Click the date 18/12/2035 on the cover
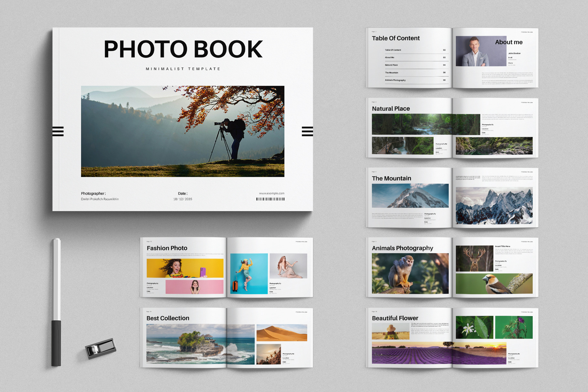588x392 pixels. [183, 199]
